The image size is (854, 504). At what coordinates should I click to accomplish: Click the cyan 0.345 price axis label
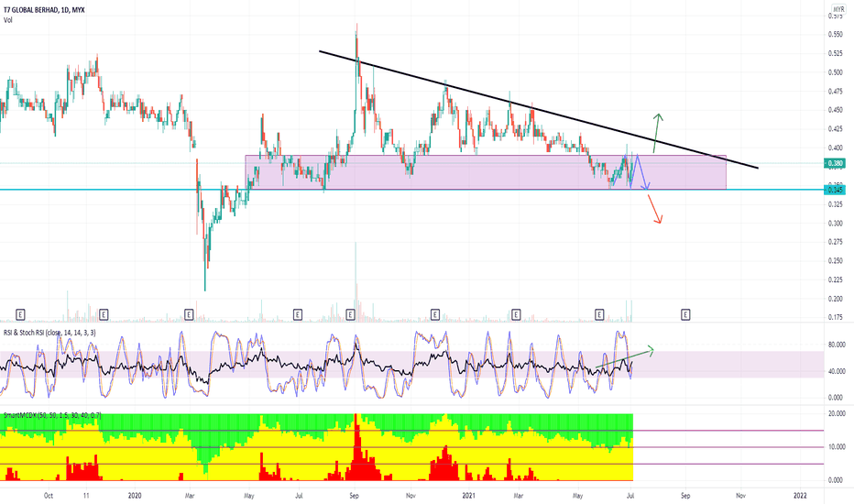coord(836,190)
